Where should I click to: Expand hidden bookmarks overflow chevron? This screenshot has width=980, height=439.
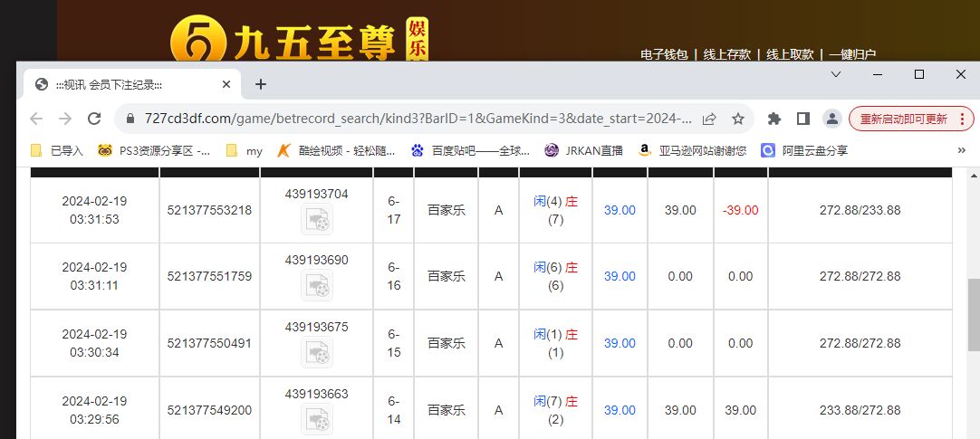click(961, 151)
